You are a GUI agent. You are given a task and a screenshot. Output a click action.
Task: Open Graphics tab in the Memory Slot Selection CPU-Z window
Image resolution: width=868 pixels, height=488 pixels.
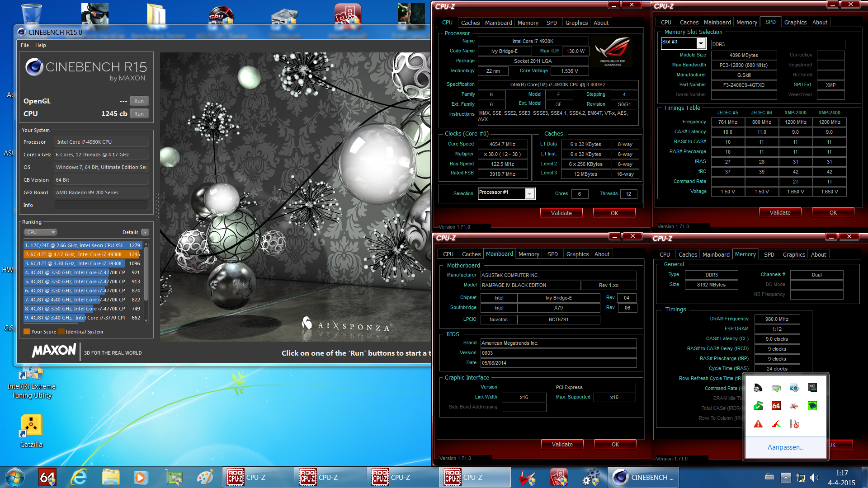(x=795, y=22)
